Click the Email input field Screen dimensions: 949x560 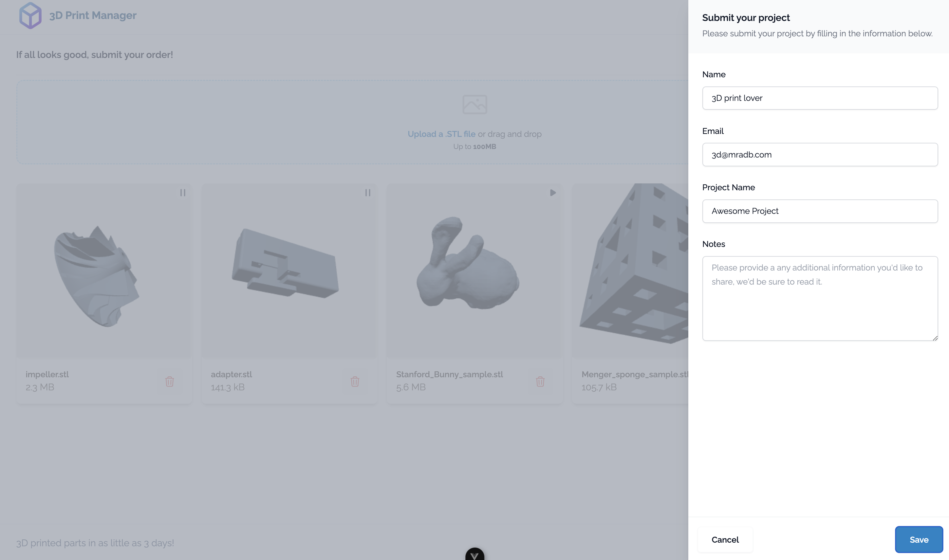tap(820, 154)
